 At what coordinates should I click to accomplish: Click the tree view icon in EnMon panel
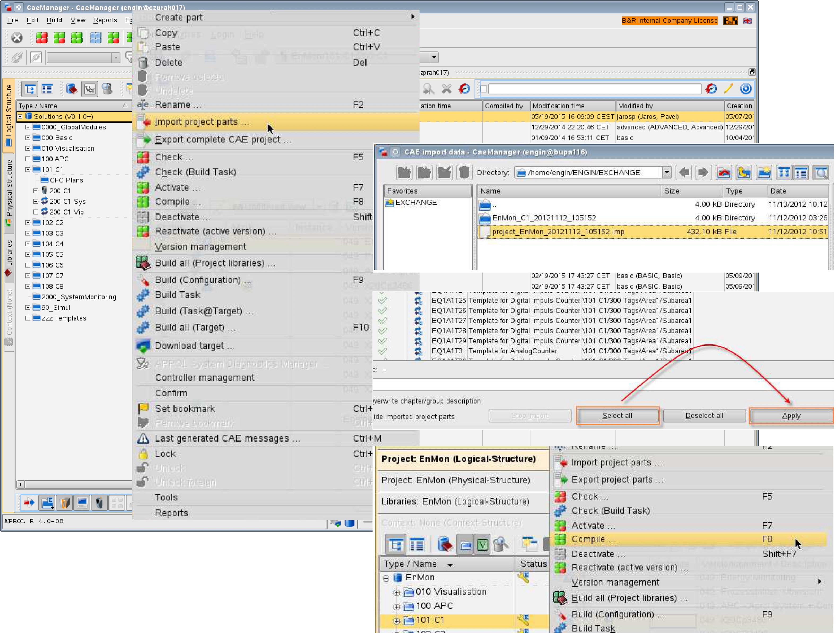click(x=395, y=545)
